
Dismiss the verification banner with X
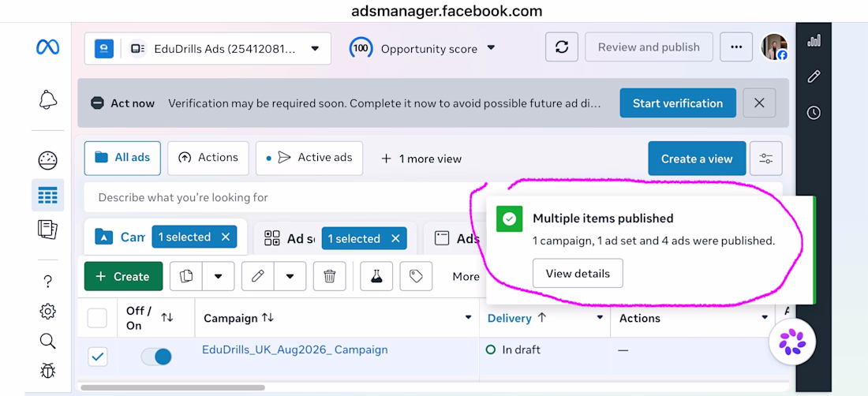tap(759, 103)
